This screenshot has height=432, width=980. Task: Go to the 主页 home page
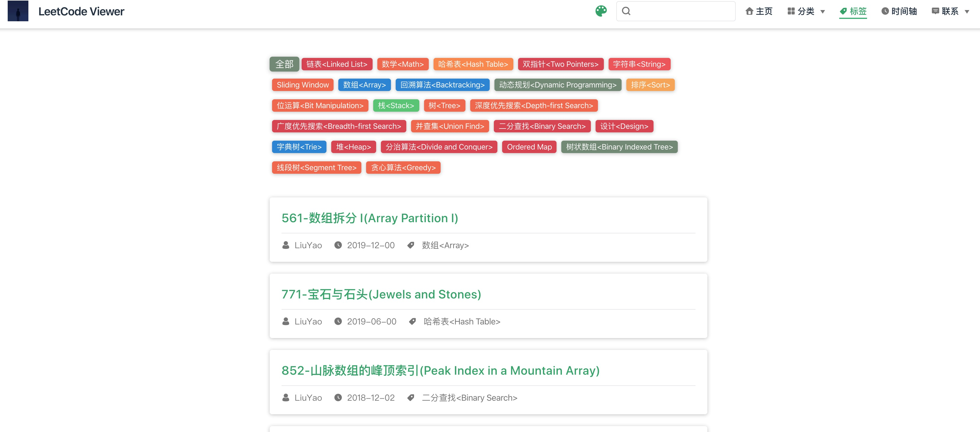click(x=764, y=12)
